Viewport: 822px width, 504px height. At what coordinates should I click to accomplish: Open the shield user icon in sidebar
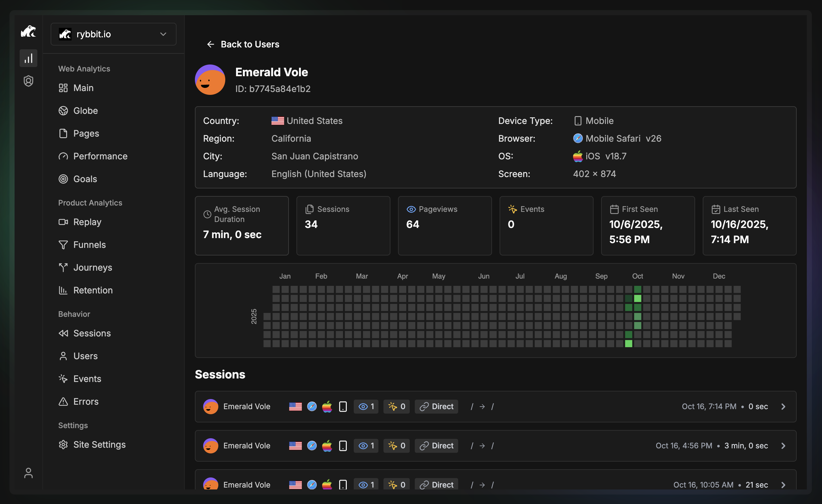(x=28, y=81)
